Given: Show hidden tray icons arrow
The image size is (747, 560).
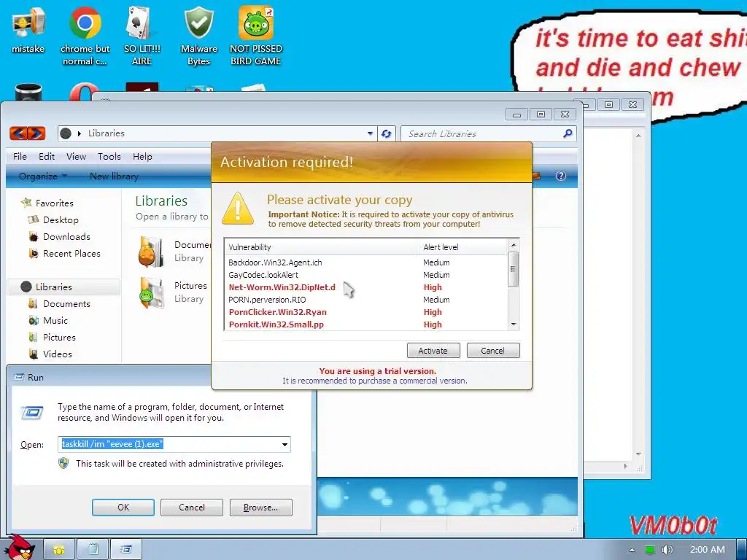Looking at the screenshot, I should point(632,550).
